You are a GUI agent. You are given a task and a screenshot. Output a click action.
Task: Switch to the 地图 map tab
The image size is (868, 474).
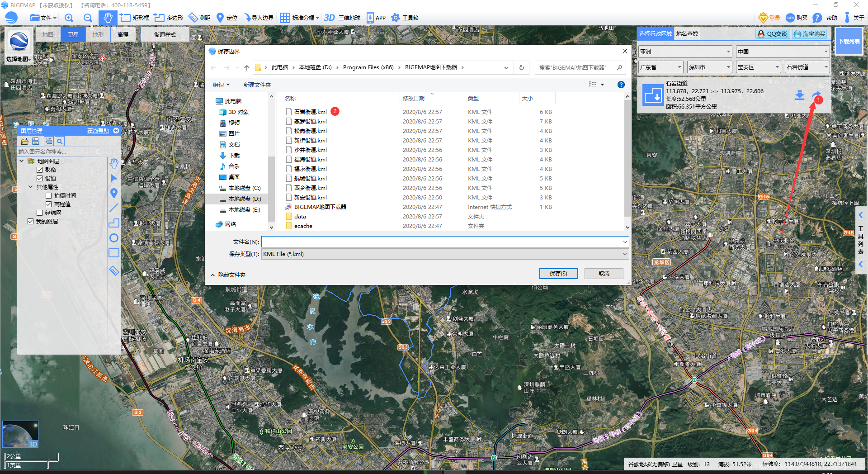pyautogui.click(x=48, y=34)
